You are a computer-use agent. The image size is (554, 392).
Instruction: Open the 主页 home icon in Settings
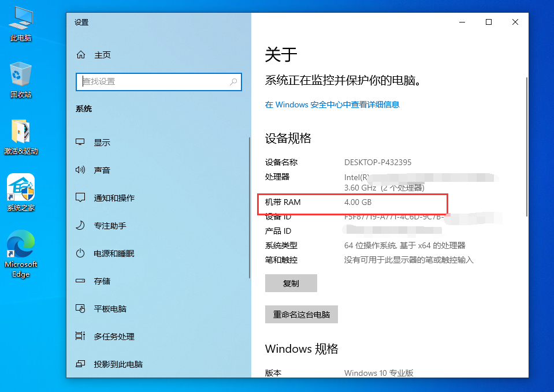pyautogui.click(x=81, y=55)
